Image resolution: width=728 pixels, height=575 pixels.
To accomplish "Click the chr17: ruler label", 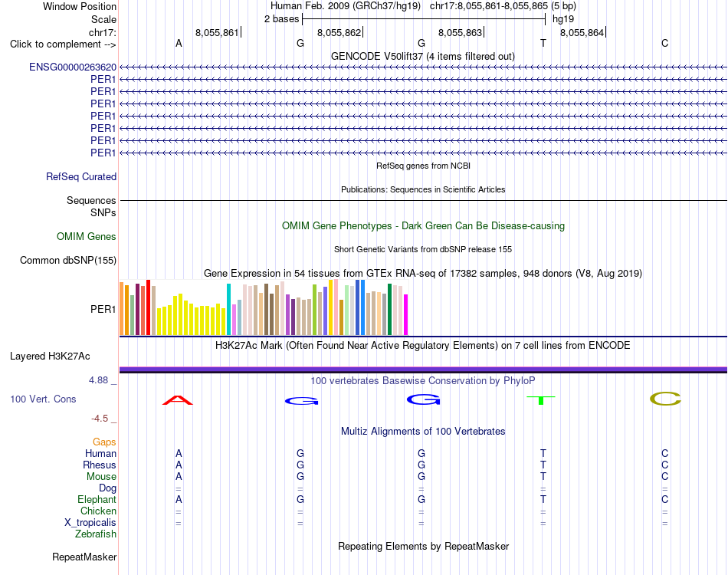I will coord(103,32).
